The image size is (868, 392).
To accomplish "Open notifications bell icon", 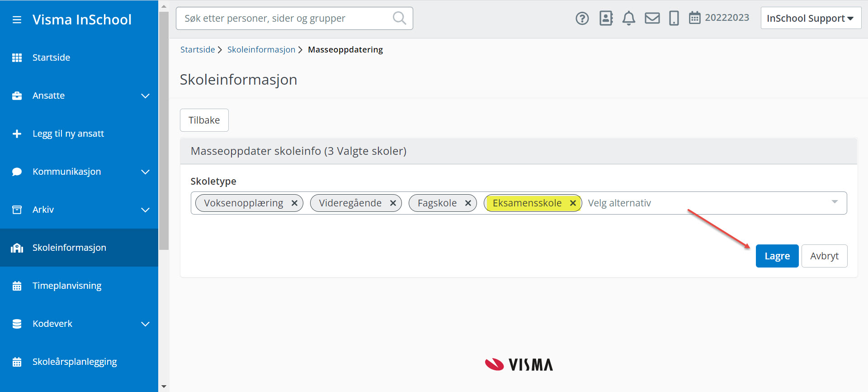I will (629, 18).
